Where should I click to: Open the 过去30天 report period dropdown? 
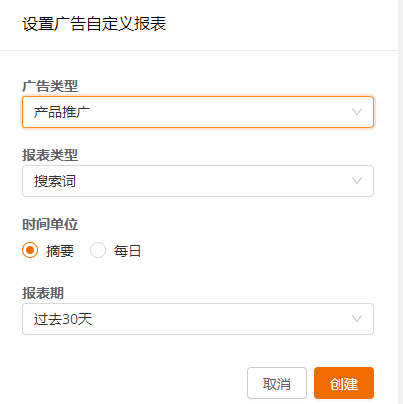pyautogui.click(x=198, y=319)
